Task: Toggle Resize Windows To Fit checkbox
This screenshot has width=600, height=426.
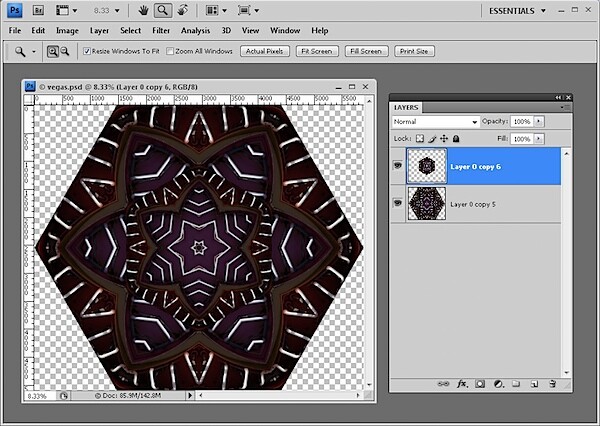Action: click(x=87, y=51)
